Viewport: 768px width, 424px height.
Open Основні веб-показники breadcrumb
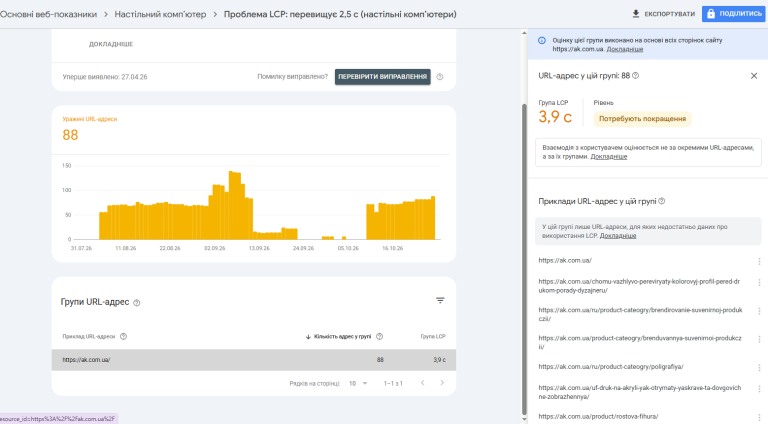coord(48,14)
